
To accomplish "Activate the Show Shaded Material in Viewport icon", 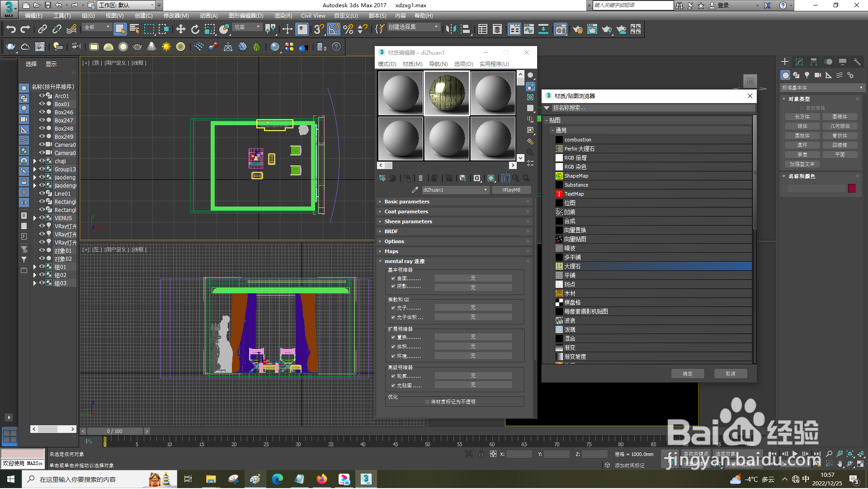I will coord(491,178).
